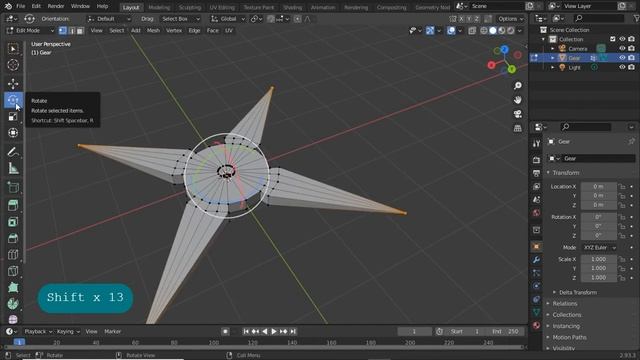
Task: Open the Mesh menu
Action: (x=153, y=31)
